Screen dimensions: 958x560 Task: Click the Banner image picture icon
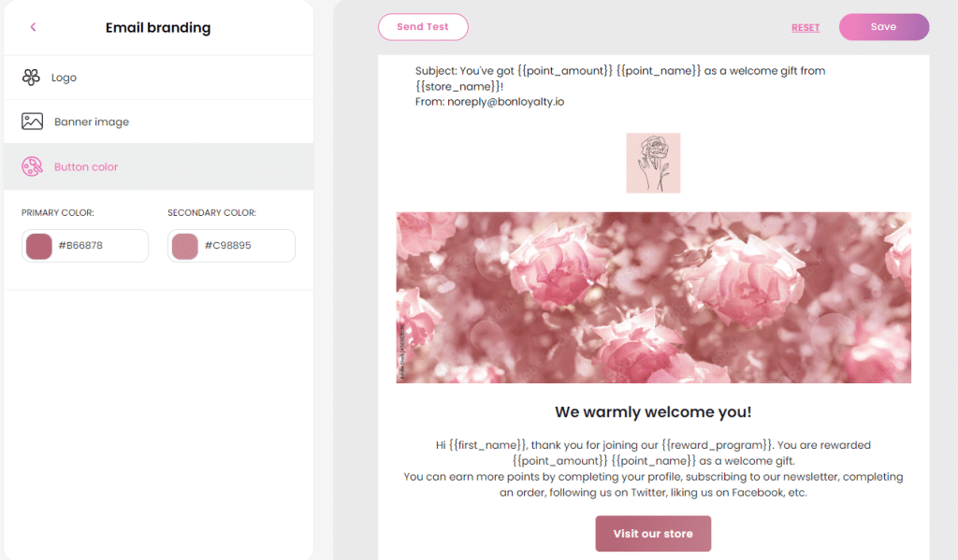[33, 121]
